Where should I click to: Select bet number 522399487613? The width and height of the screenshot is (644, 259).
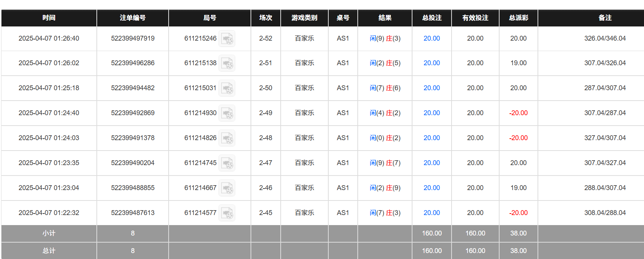point(133,213)
